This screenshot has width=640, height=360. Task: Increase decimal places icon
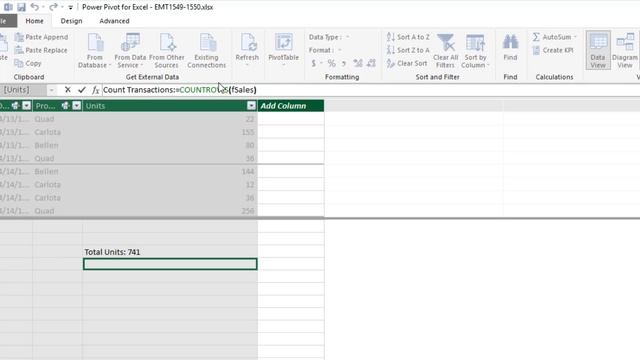(x=358, y=63)
